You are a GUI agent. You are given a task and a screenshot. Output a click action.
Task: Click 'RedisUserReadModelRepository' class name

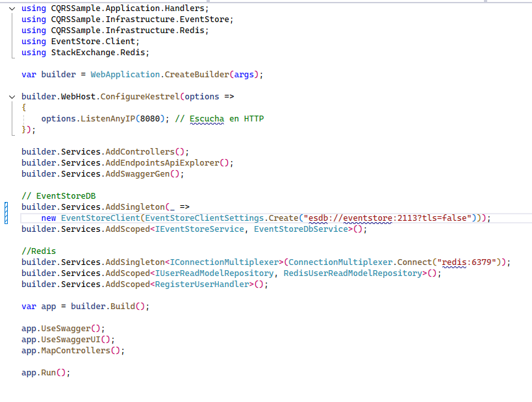click(353, 273)
